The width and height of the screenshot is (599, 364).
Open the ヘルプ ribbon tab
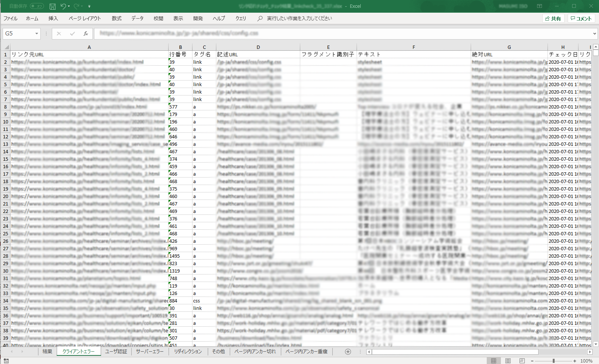pos(219,18)
